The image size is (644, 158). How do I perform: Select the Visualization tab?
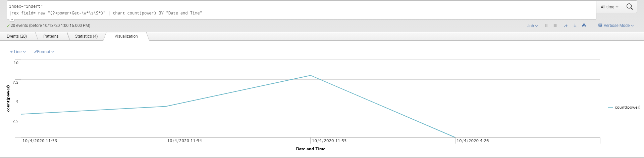pos(126,36)
